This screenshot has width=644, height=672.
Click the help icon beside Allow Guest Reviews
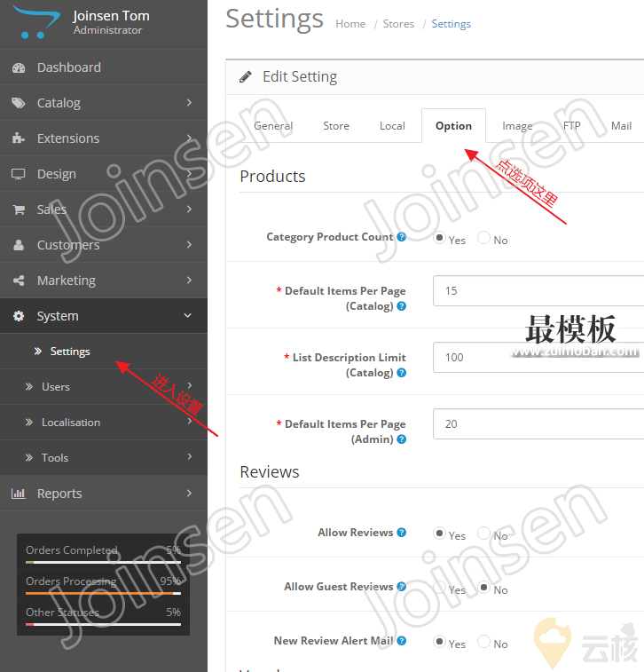(x=401, y=586)
